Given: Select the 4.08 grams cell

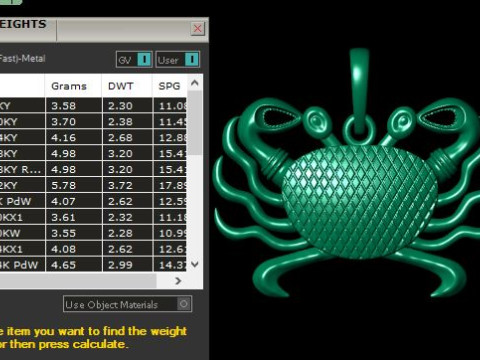Looking at the screenshot, I should pos(73,249).
